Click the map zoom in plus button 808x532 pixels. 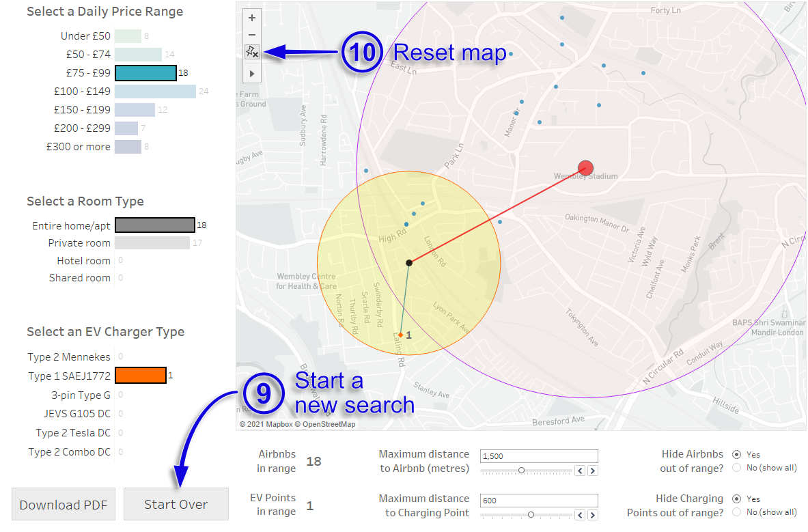click(252, 18)
